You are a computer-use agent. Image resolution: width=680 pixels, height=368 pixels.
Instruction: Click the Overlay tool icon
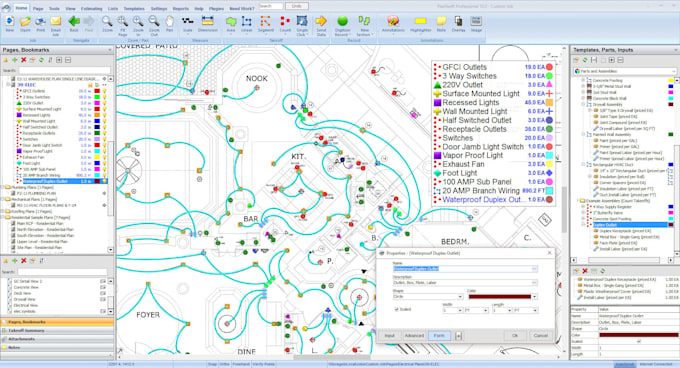click(458, 21)
